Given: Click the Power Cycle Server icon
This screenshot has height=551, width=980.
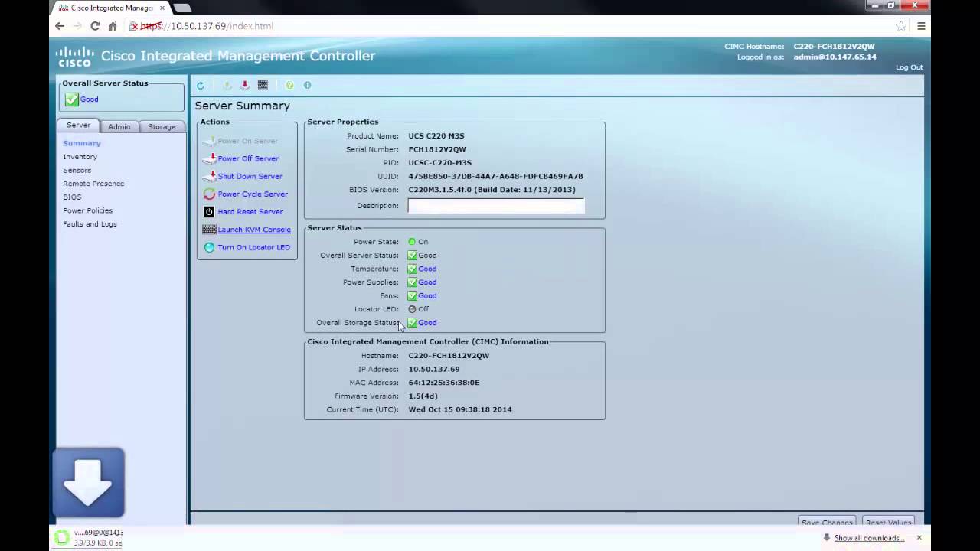Looking at the screenshot, I should point(209,194).
